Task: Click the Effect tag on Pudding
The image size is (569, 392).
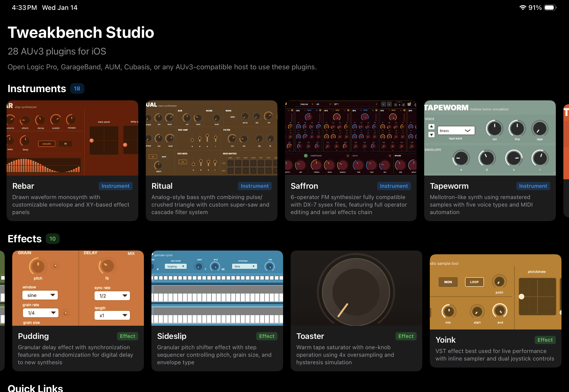Action: click(127, 336)
